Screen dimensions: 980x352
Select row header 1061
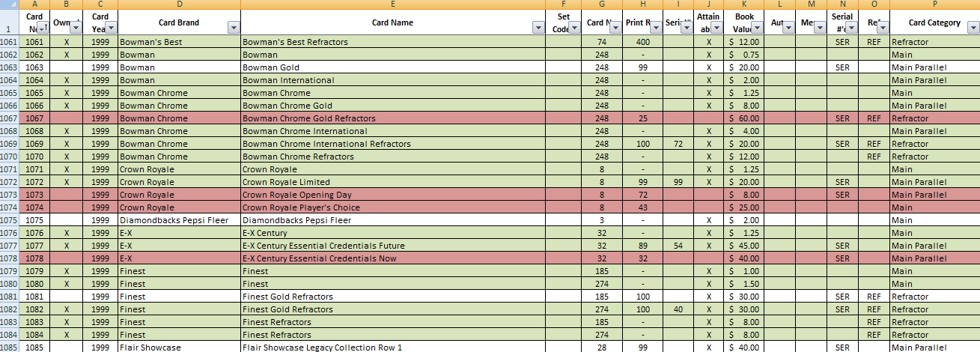8,42
